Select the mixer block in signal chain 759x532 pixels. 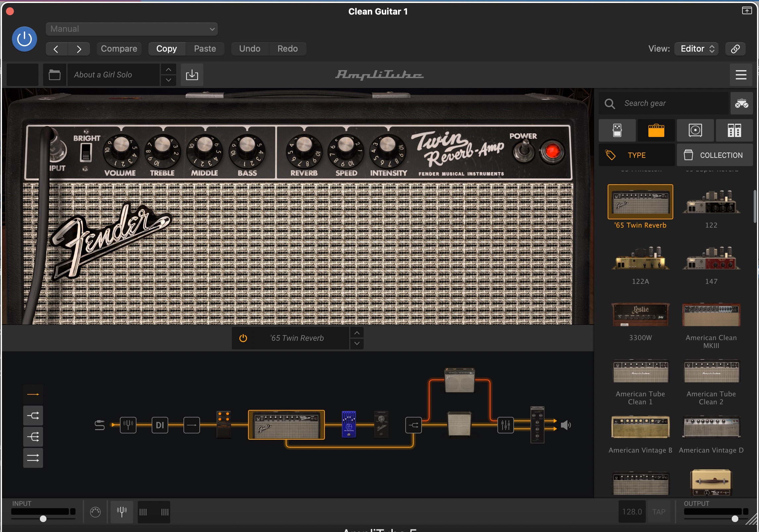(505, 425)
